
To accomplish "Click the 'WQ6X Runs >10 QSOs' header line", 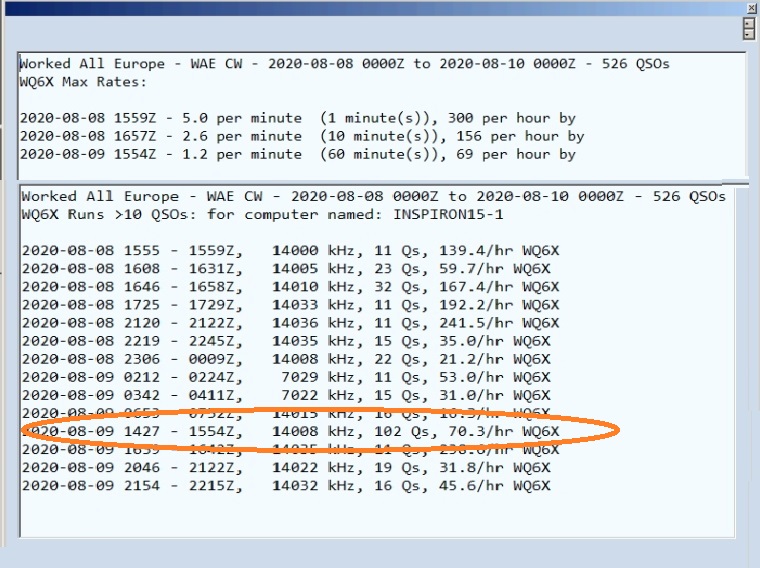I will [262, 214].
